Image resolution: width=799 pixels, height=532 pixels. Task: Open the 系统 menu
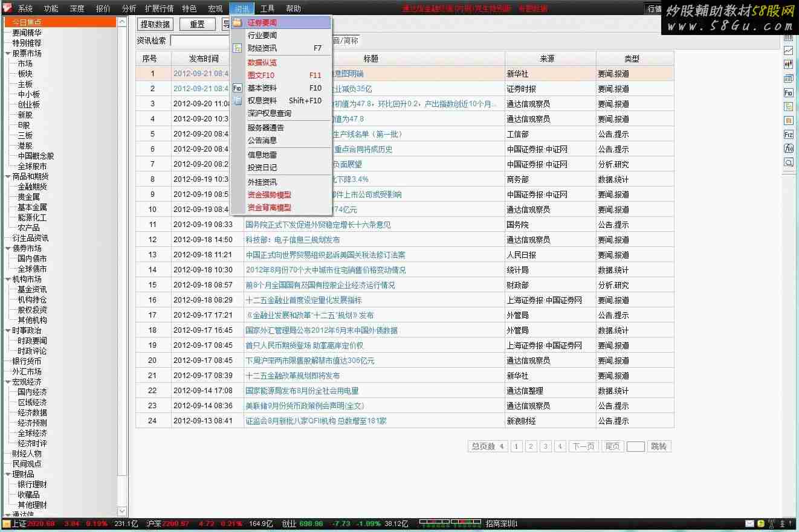25,8
